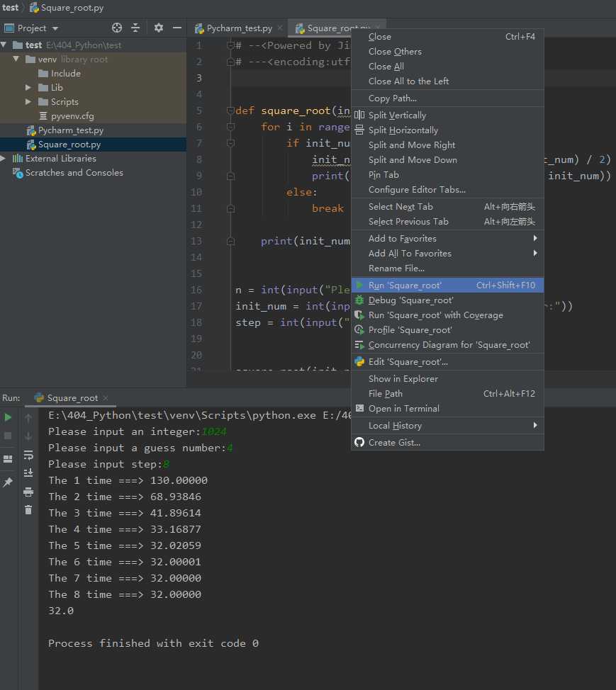
Task: Click Square_root.py breadcrumb in navigation bar
Action: 67,8
